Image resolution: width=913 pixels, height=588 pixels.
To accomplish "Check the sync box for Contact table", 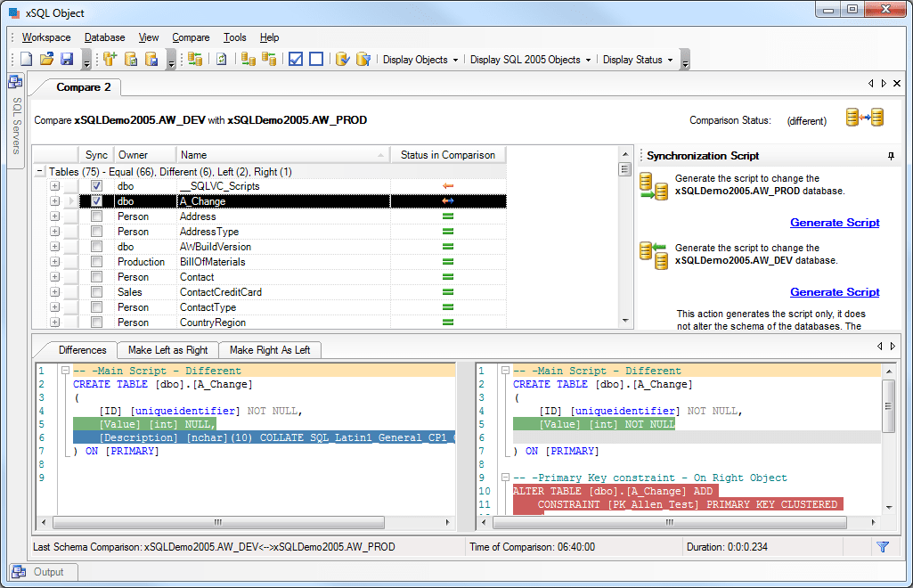I will [x=97, y=276].
